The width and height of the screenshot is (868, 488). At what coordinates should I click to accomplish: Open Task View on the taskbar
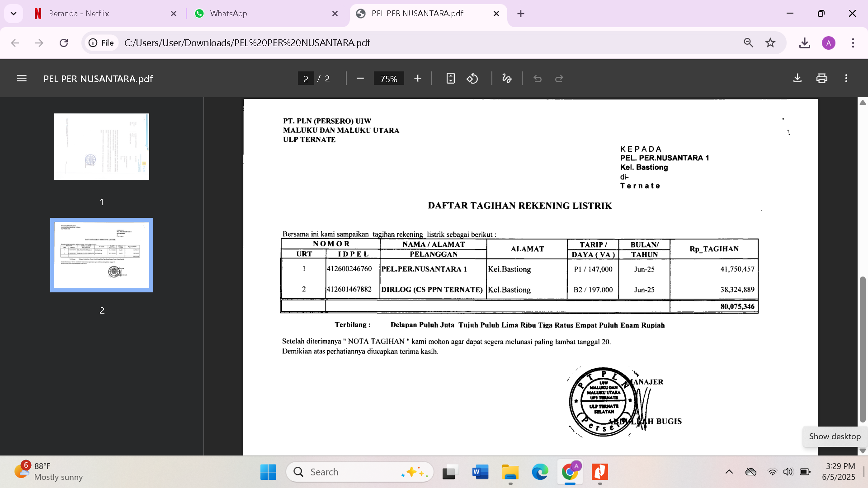click(450, 472)
